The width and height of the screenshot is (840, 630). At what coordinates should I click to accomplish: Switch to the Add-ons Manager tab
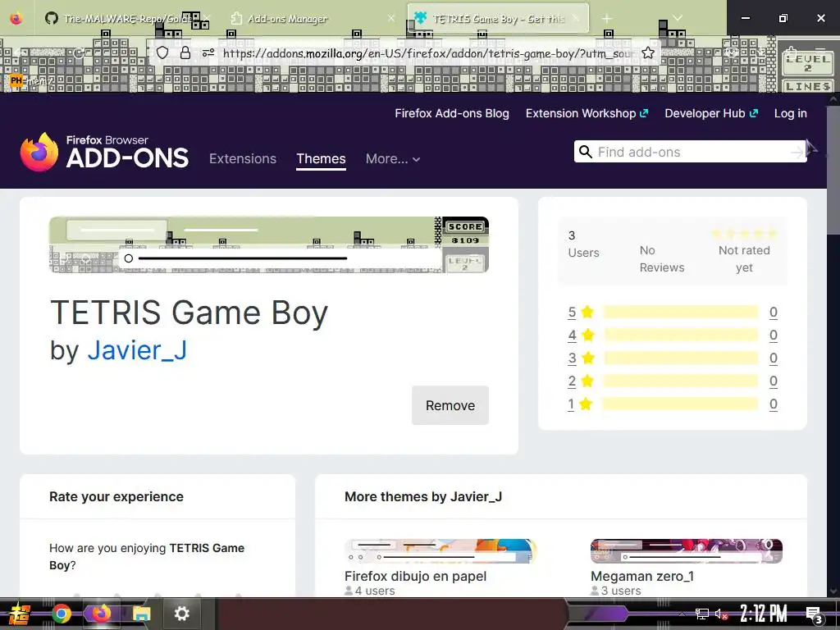click(x=313, y=19)
